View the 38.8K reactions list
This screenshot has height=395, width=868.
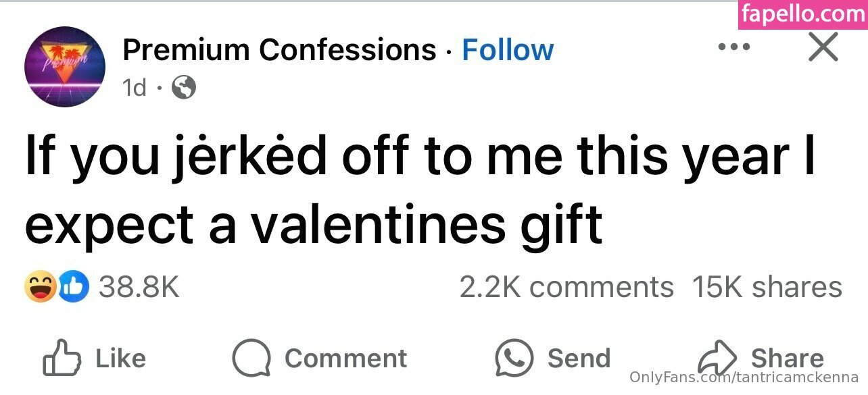[x=139, y=288]
